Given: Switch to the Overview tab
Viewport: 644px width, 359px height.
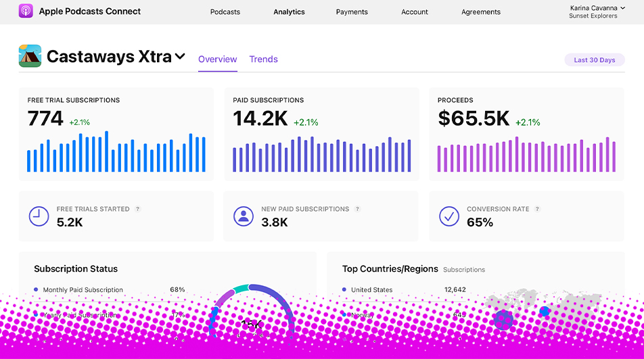Looking at the screenshot, I should 218,59.
